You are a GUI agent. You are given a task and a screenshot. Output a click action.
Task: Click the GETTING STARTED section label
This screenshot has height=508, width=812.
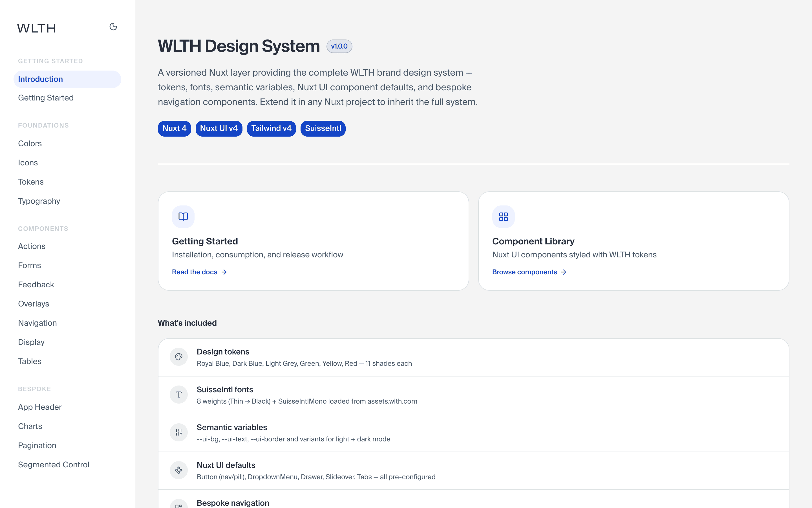click(50, 61)
